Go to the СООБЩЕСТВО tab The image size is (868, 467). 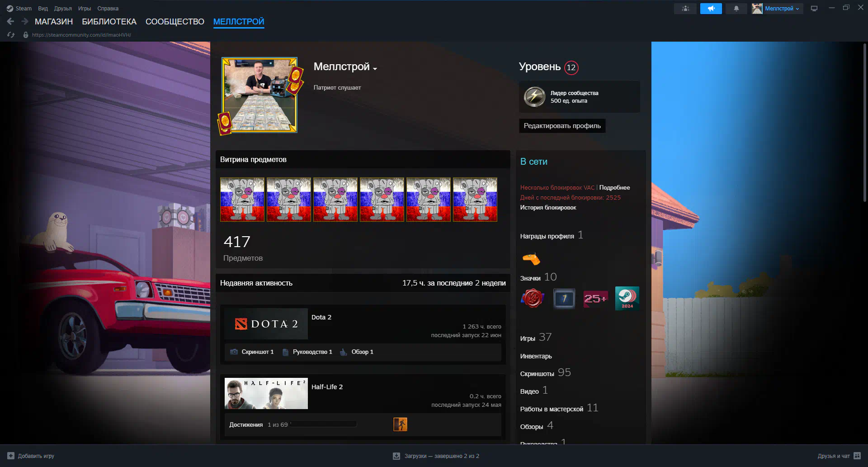coord(175,22)
